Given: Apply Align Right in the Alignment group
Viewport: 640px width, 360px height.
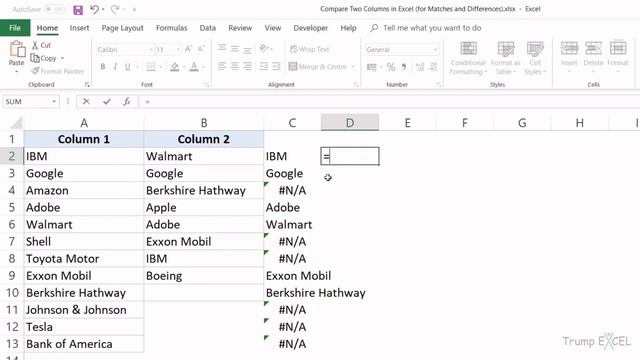Looking at the screenshot, I should (x=247, y=66).
